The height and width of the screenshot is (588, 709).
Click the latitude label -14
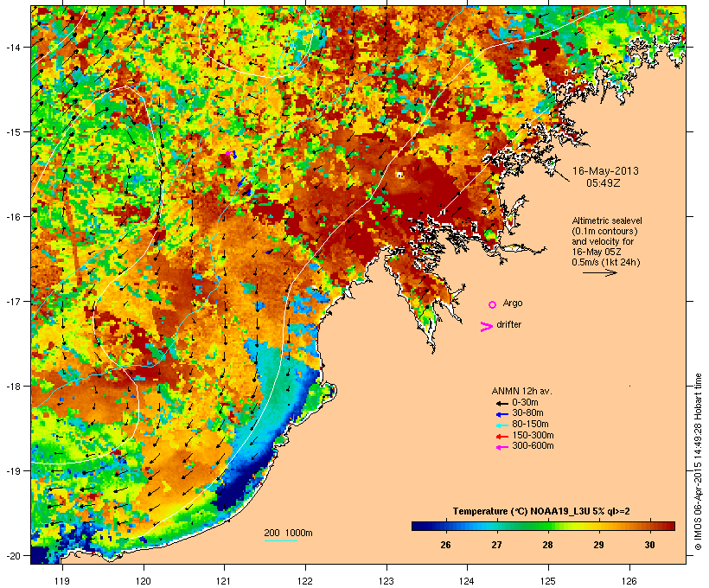pyautogui.click(x=13, y=48)
